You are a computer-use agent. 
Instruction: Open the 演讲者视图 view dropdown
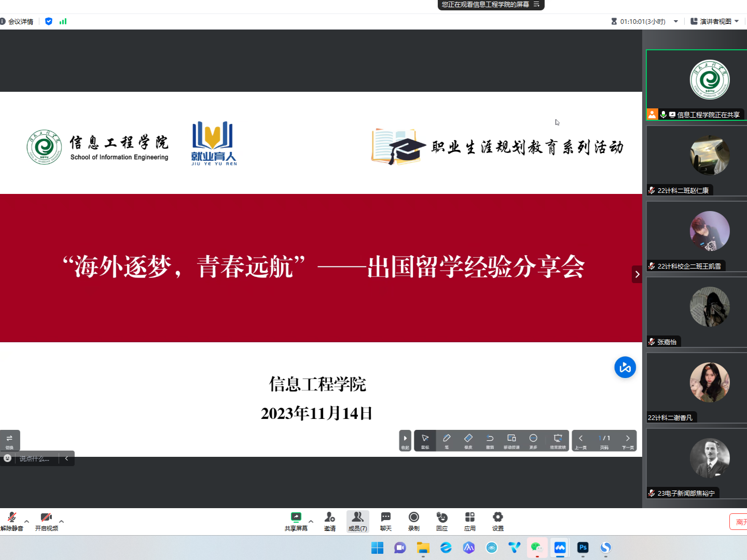point(714,21)
